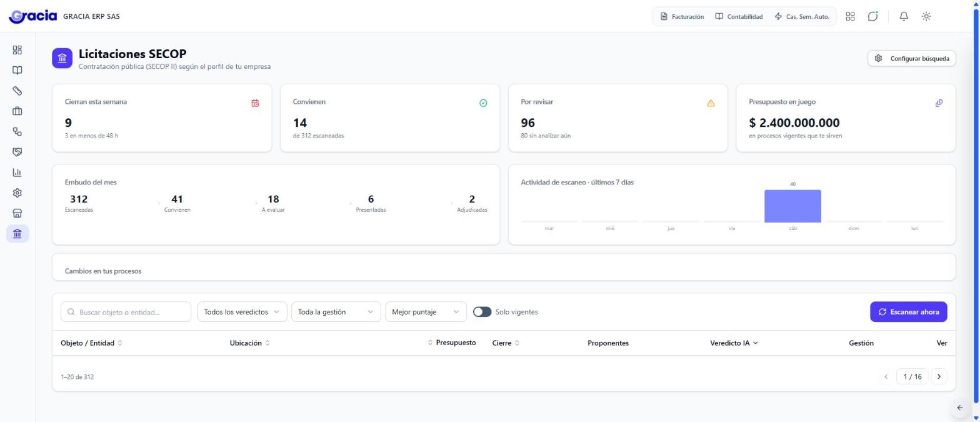
Task: Click the Gracia logo in the header
Action: [x=33, y=16]
